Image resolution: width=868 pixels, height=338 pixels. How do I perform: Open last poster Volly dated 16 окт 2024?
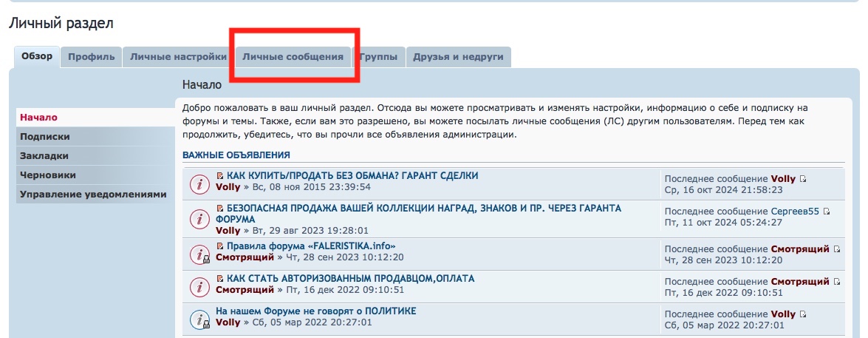783,179
